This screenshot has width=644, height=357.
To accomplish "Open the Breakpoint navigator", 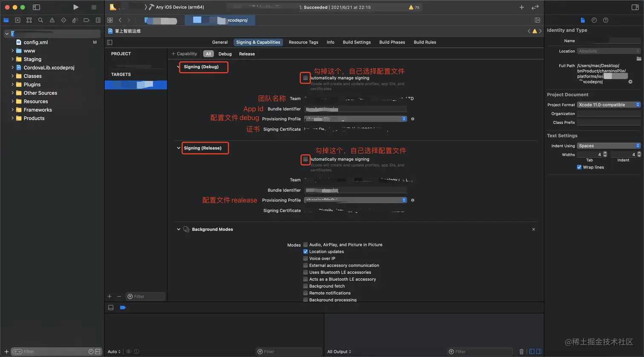I will click(x=86, y=20).
